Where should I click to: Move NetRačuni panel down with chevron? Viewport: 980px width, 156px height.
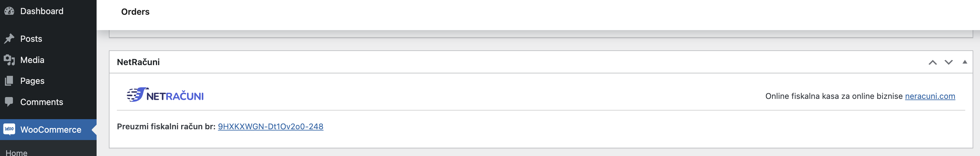click(x=948, y=62)
